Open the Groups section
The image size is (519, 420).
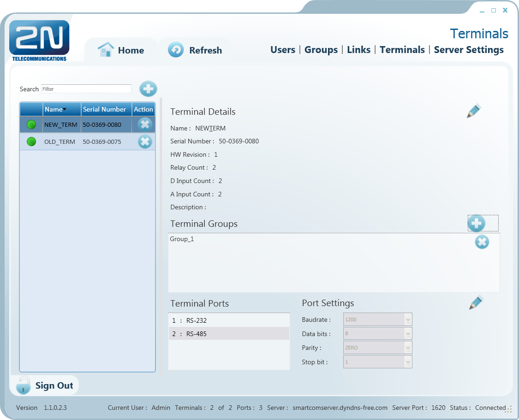coord(321,50)
